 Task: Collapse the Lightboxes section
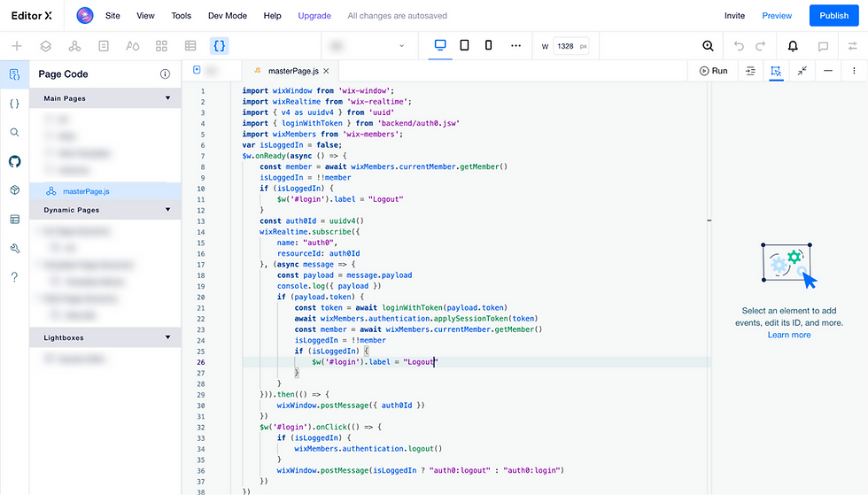(x=167, y=337)
